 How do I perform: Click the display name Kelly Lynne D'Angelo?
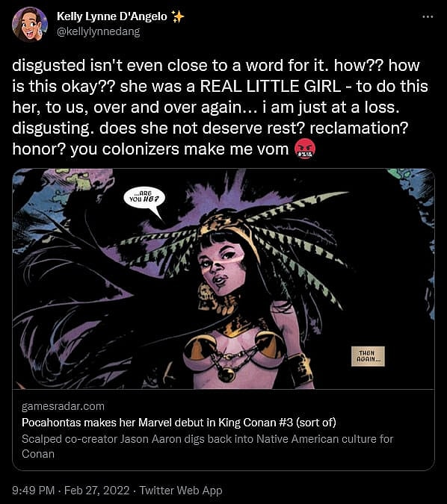[112, 16]
